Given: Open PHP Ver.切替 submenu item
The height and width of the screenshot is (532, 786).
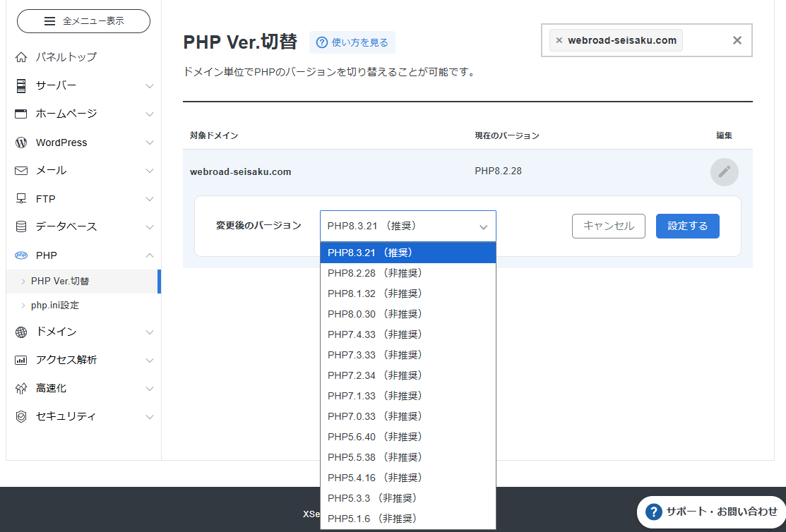Looking at the screenshot, I should (83, 282).
